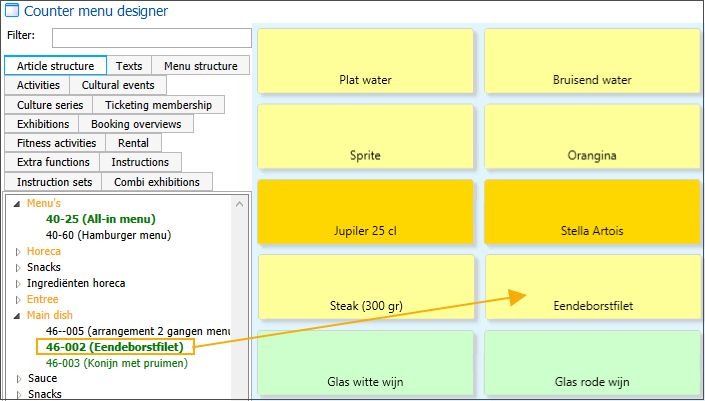705x401 pixels.
Task: Click the tree scrollbar up arrow
Action: (x=240, y=204)
